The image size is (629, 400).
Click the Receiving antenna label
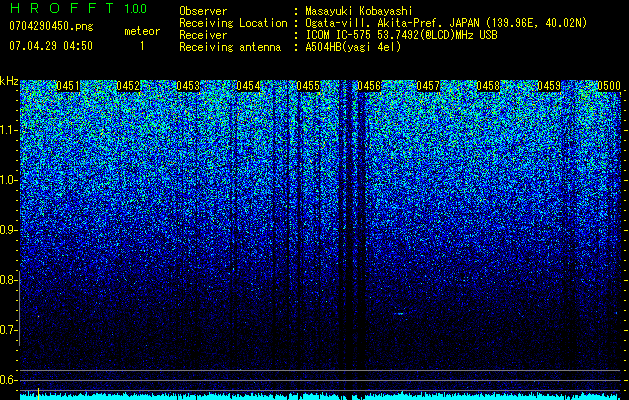pos(230,47)
